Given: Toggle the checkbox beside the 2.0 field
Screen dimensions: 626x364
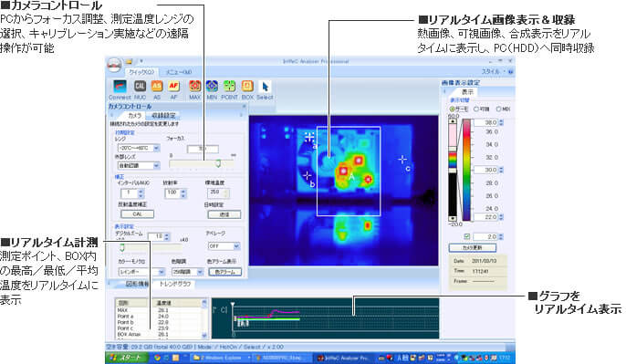Looking at the screenshot, I should [x=466, y=236].
